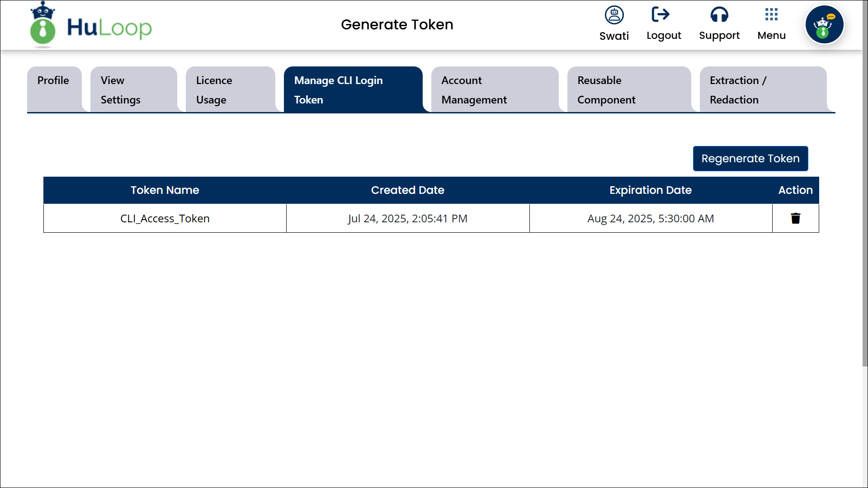Open the Menu grid icon
The width and height of the screenshot is (868, 488).
point(771,15)
